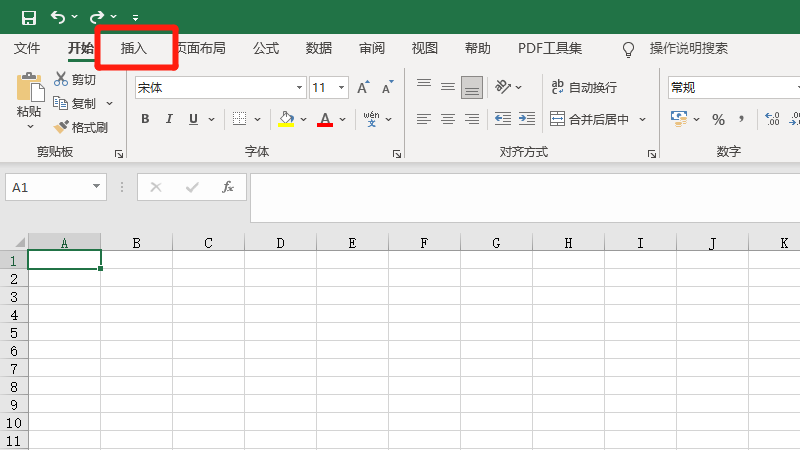The image size is (800, 450).
Task: Open the font size dropdown showing 11
Action: [342, 88]
